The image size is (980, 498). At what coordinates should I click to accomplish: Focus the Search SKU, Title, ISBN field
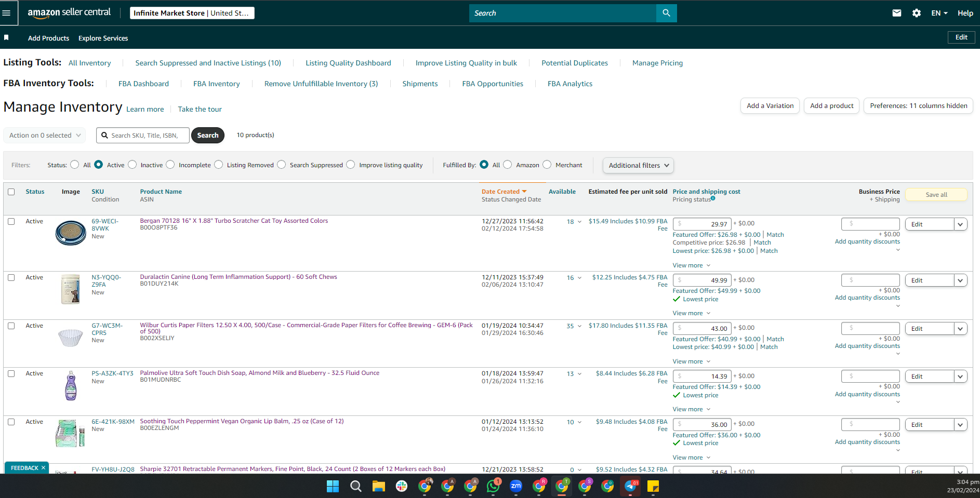click(x=143, y=135)
